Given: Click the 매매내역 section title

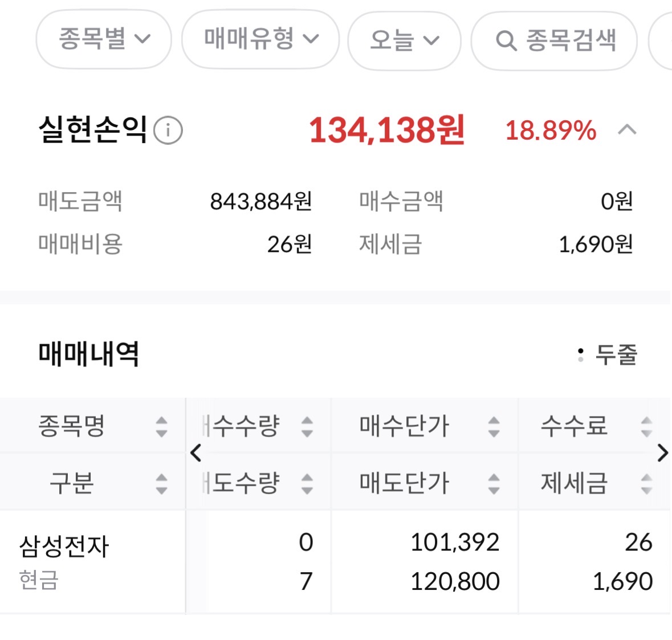Looking at the screenshot, I should click(89, 354).
